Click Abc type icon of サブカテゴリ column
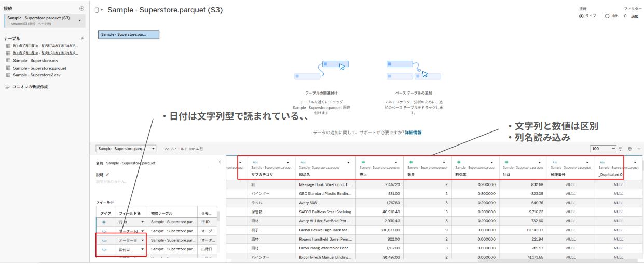 point(255,162)
